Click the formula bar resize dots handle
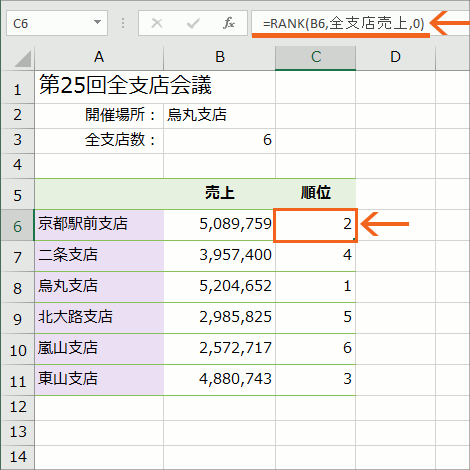This screenshot has height=470, width=470. click(123, 23)
